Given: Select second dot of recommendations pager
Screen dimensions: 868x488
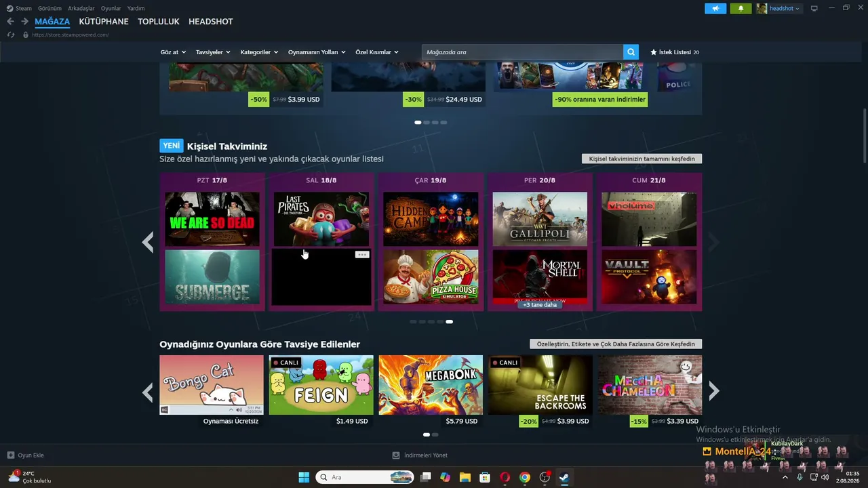Looking at the screenshot, I should click(435, 434).
